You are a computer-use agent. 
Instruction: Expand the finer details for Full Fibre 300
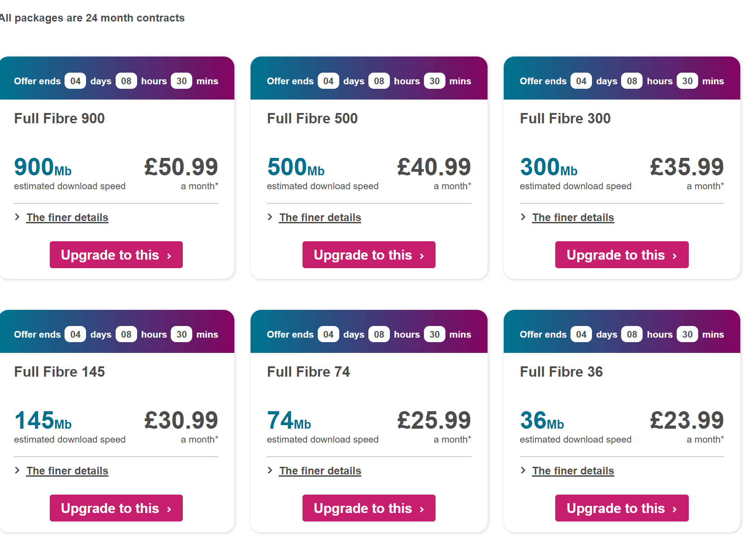tap(573, 217)
